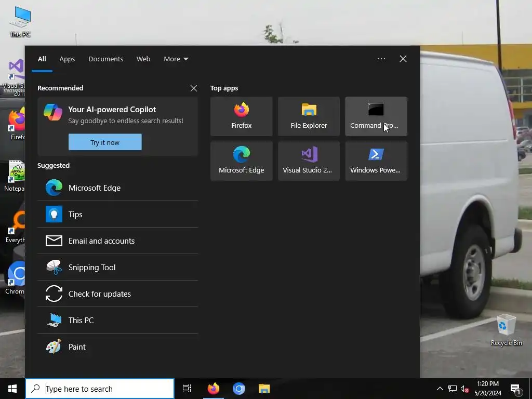Open the notification center icon

click(515, 389)
